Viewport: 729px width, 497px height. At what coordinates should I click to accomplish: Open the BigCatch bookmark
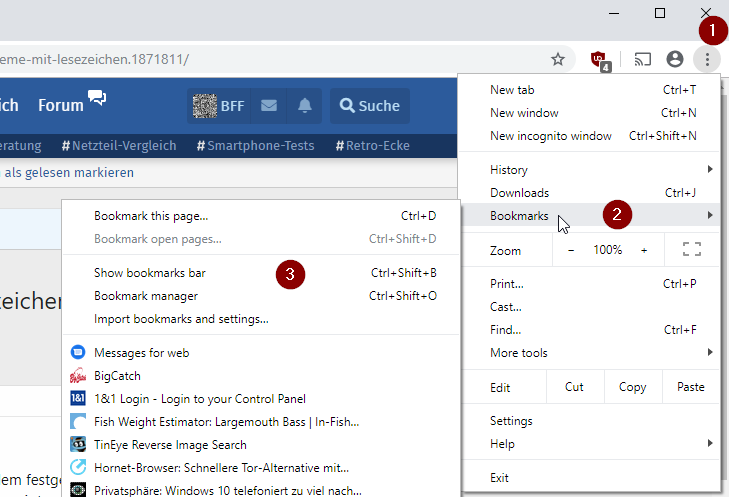(261, 376)
